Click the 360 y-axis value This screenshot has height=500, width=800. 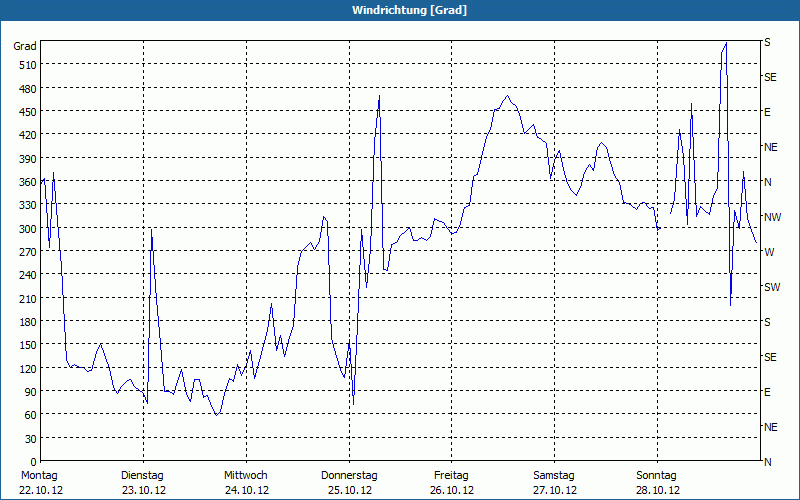28,182
